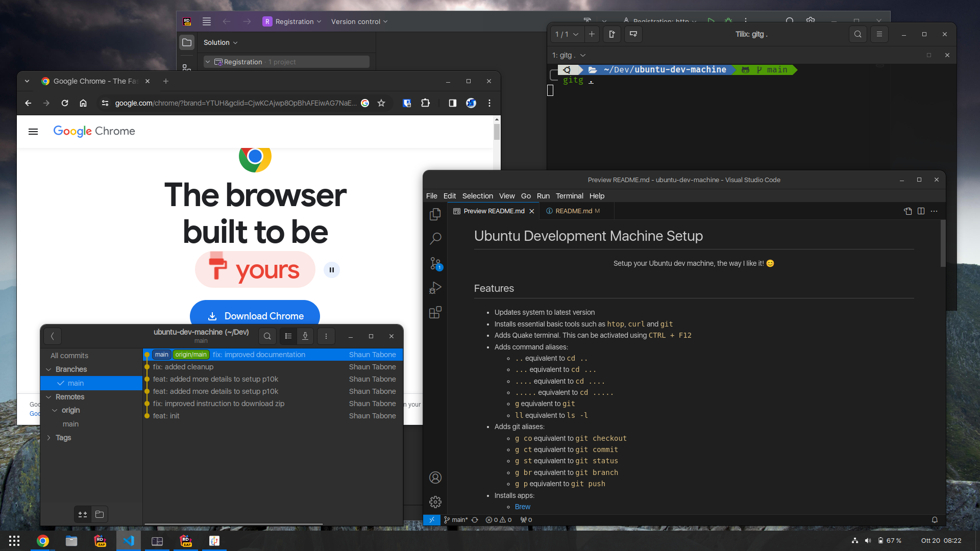Collapse the Branches section in gitg
The width and height of the screenshot is (980, 551).
49,369
